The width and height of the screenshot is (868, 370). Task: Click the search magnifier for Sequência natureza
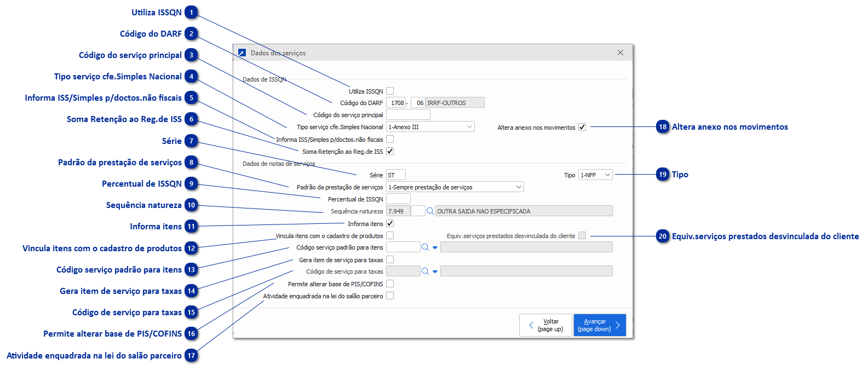coord(430,211)
